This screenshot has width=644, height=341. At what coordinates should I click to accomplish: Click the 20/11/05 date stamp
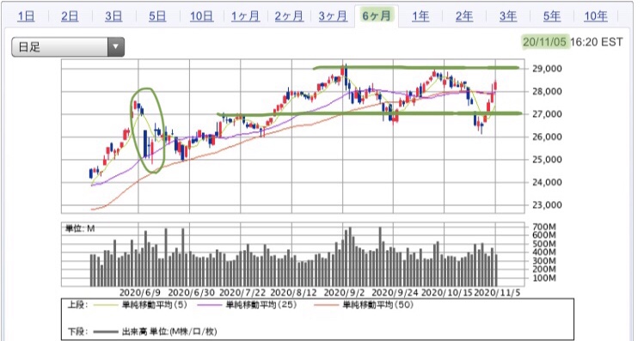(x=545, y=42)
